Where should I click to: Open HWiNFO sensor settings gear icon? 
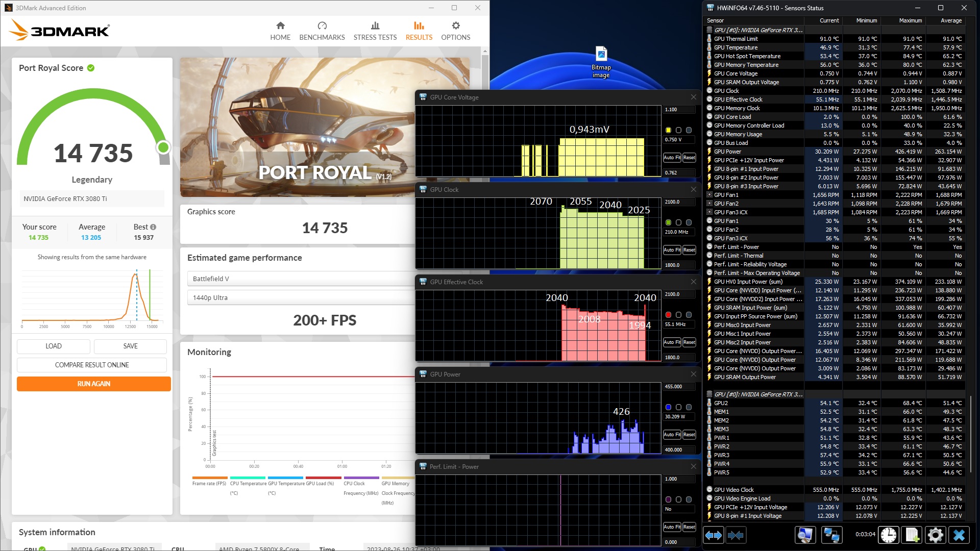coord(935,535)
